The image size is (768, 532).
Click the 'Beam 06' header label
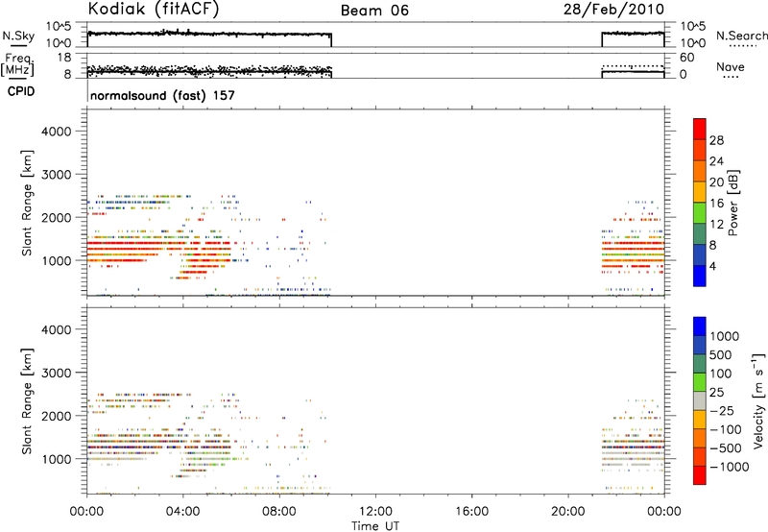(x=374, y=11)
